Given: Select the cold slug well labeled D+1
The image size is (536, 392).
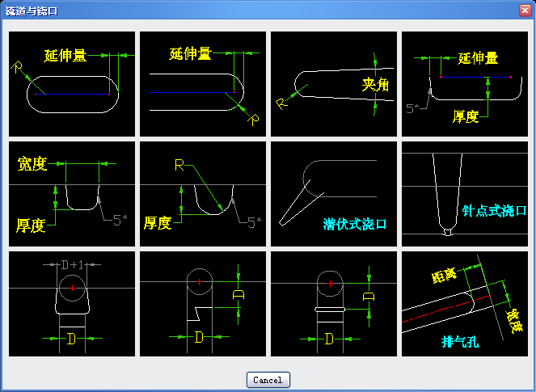Looking at the screenshot, I should click(x=72, y=304).
